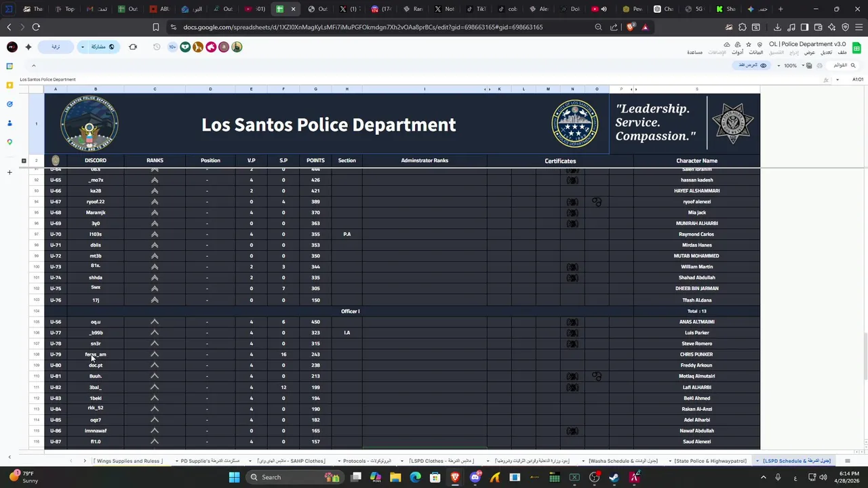Bookmark this page in the address bar

tap(156, 27)
